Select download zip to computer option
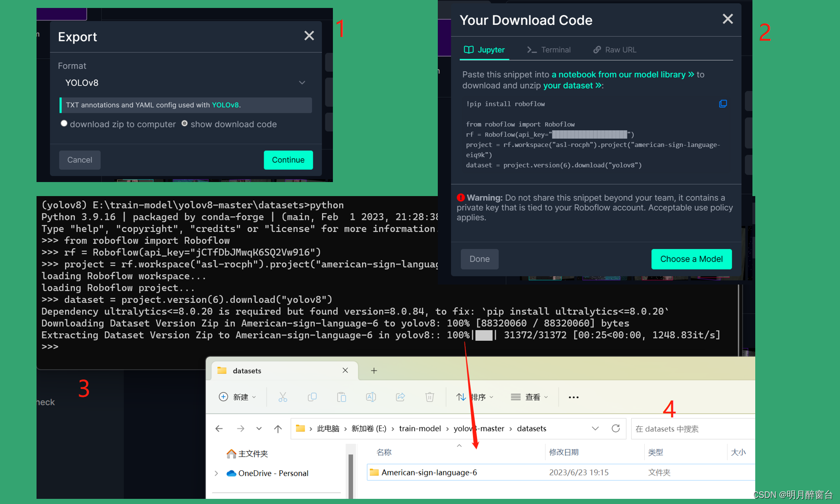Viewport: 840px width, 504px height. [64, 124]
